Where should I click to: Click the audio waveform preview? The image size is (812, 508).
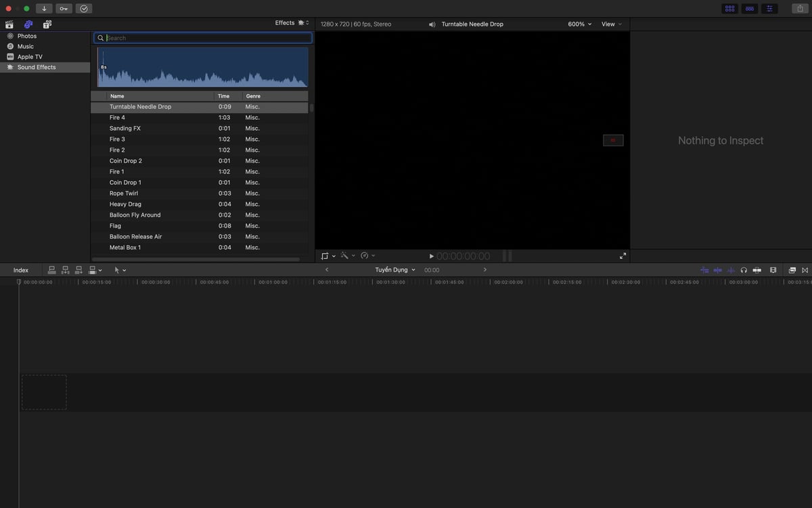pos(202,67)
